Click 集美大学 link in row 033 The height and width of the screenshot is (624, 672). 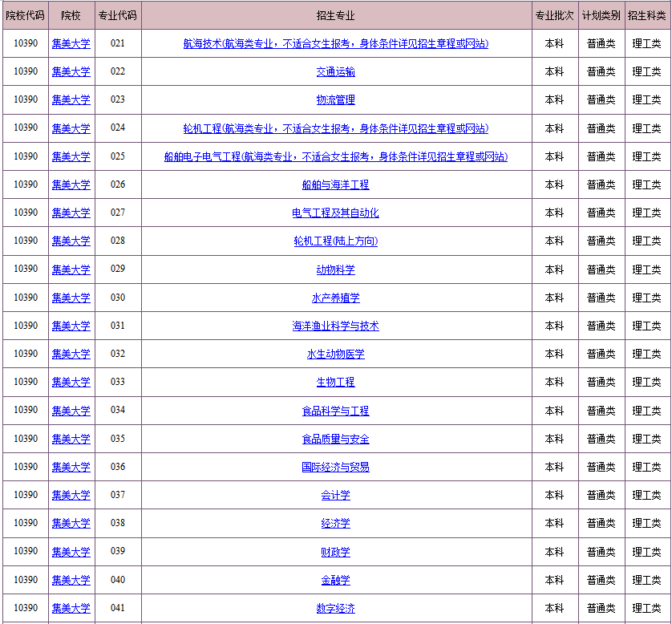(71, 382)
